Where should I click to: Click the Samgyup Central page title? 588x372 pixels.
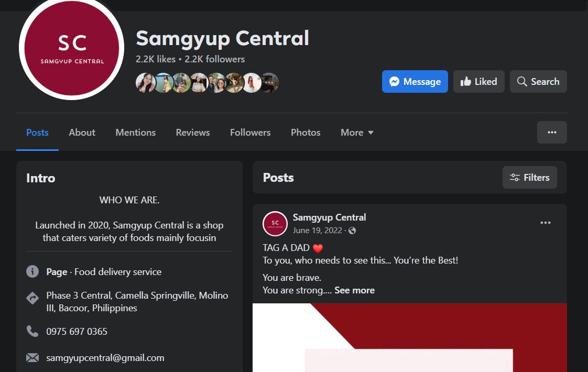pyautogui.click(x=222, y=39)
